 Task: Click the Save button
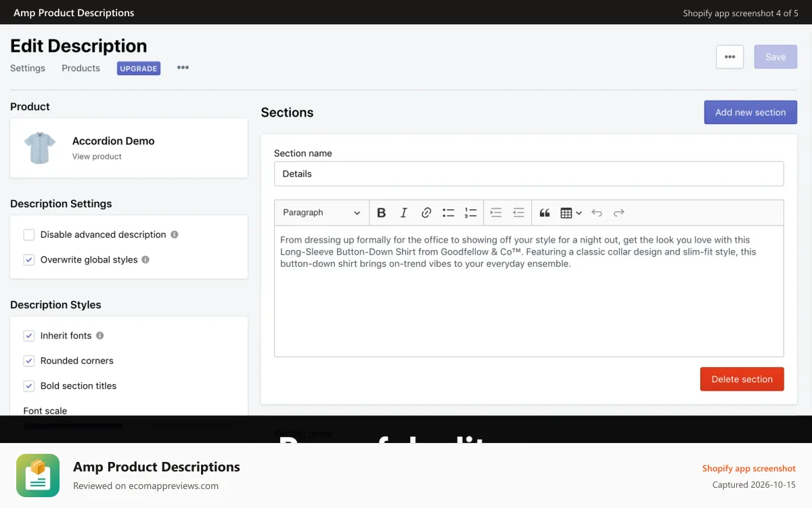click(775, 57)
